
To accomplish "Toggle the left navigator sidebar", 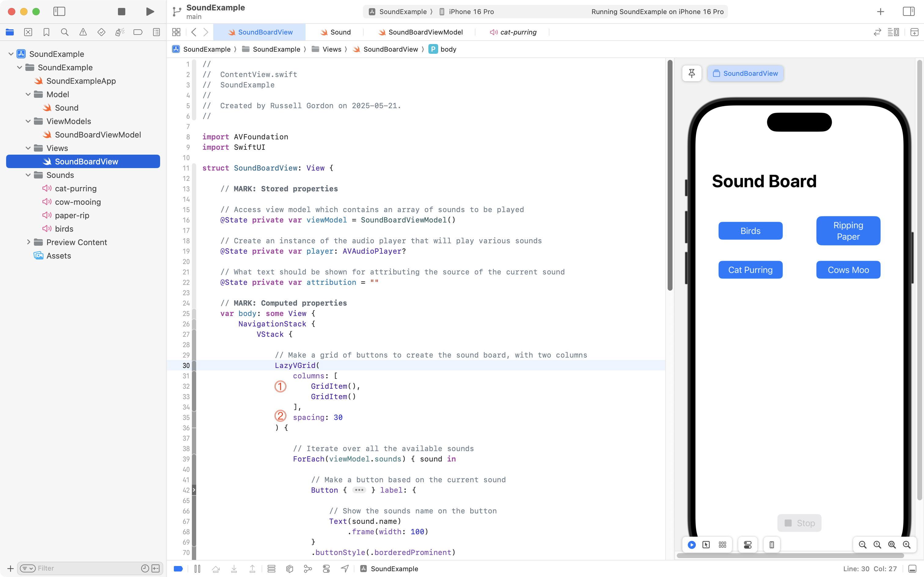I will pos(59,11).
